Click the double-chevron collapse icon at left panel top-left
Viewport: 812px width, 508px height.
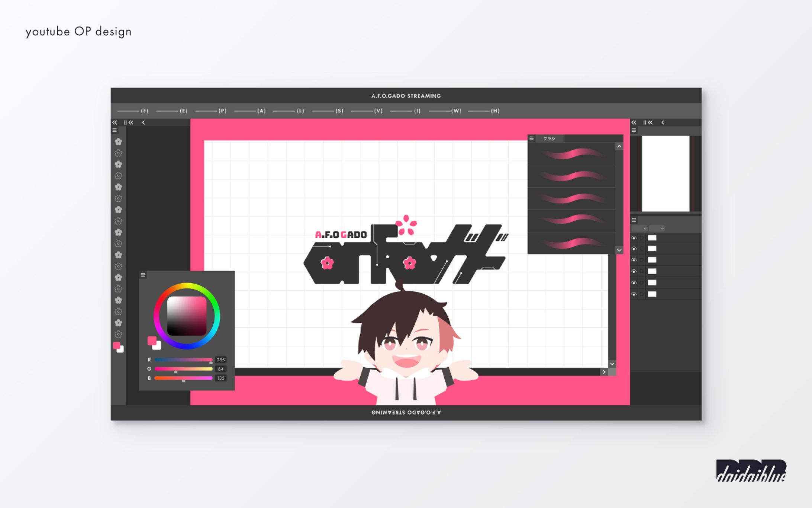115,122
